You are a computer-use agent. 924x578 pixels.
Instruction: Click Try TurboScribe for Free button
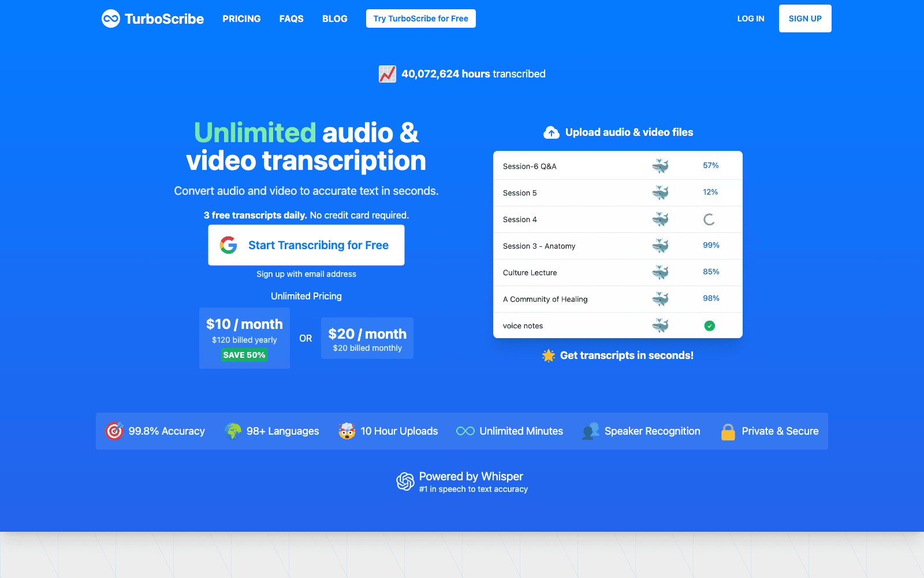point(420,18)
